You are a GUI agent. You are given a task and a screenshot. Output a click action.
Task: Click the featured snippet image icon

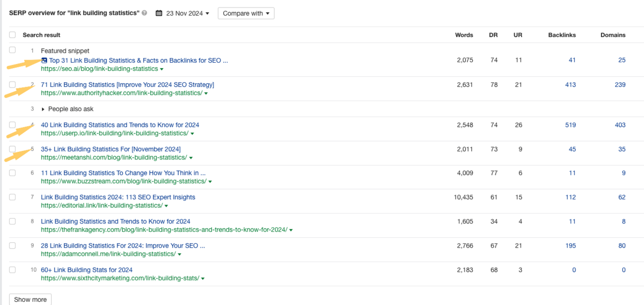pyautogui.click(x=44, y=61)
